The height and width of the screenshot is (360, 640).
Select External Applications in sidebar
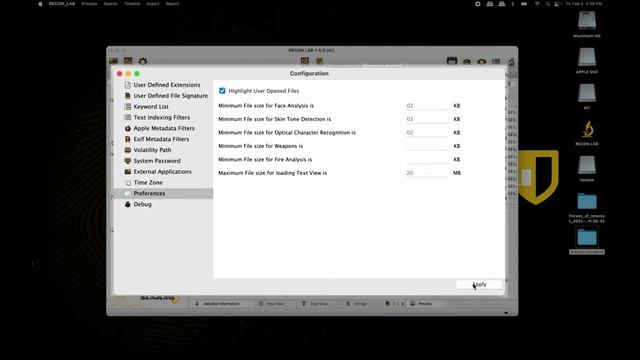pyautogui.click(x=163, y=172)
